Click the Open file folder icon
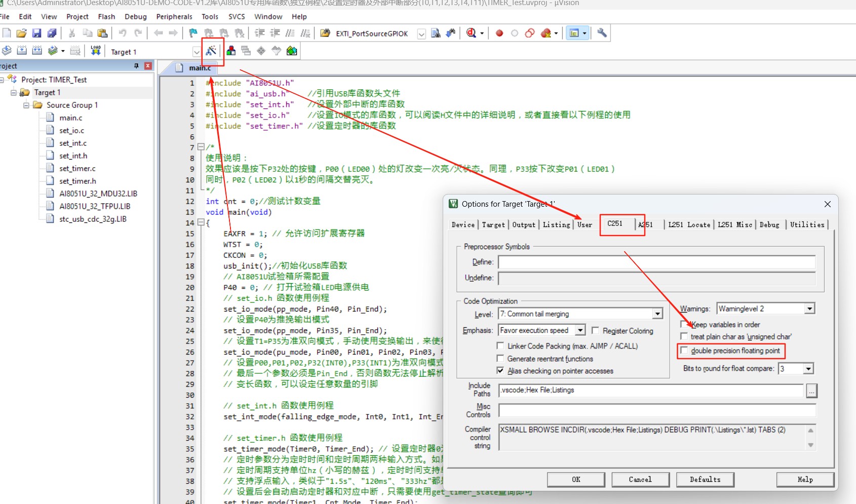The height and width of the screenshot is (504, 856). (21, 33)
